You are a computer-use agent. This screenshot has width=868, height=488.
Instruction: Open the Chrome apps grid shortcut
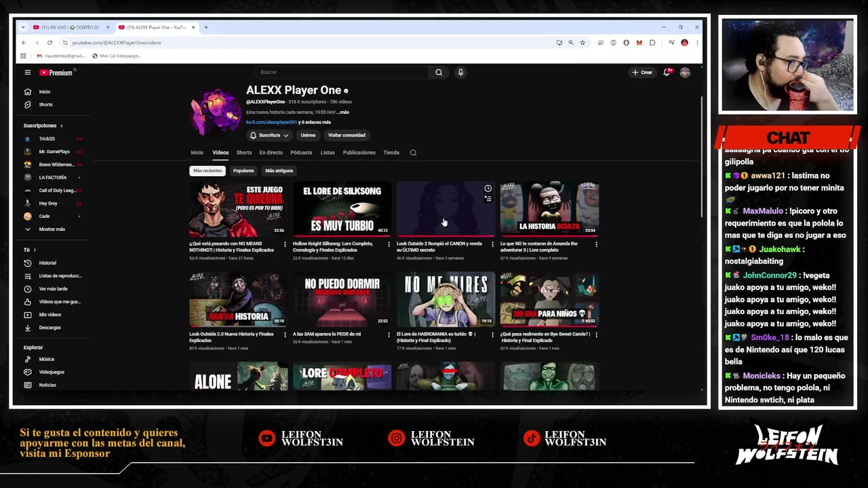click(x=24, y=56)
